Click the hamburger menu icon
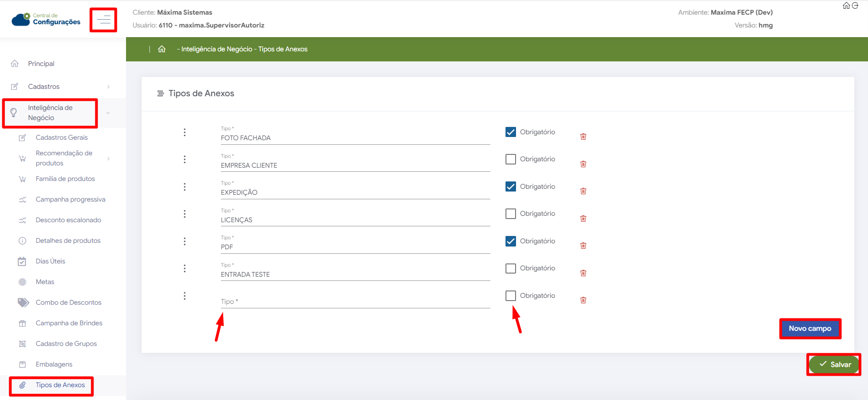 104,20
